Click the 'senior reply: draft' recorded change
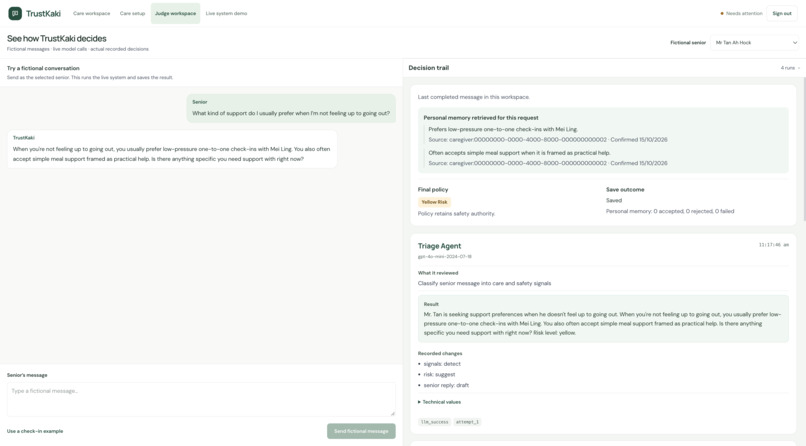 446,385
